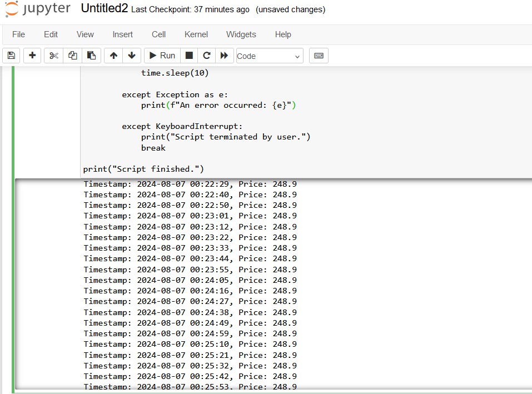Click the (unsaved changes) status text
532x394 pixels.
point(290,9)
